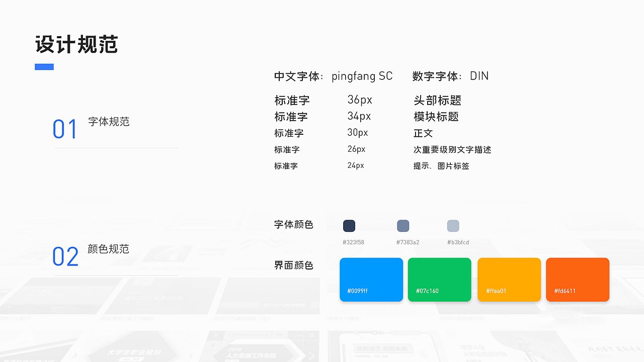Select the green #07c160 interface color card
Viewport: 644px width, 362px height.
click(x=439, y=280)
